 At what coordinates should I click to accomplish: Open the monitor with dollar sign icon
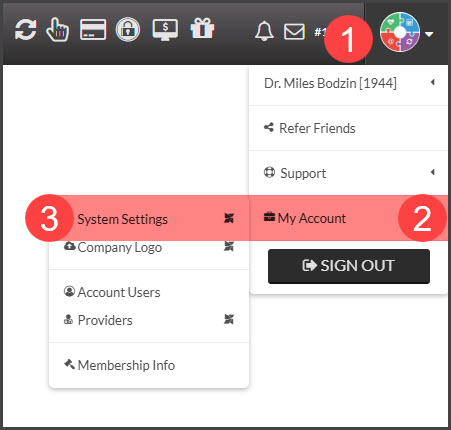pos(165,30)
